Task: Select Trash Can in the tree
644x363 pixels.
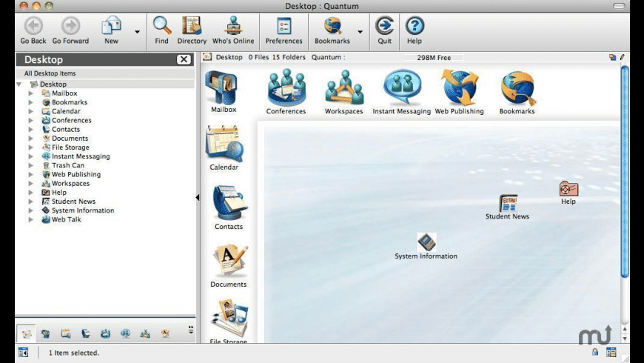Action: coord(67,165)
